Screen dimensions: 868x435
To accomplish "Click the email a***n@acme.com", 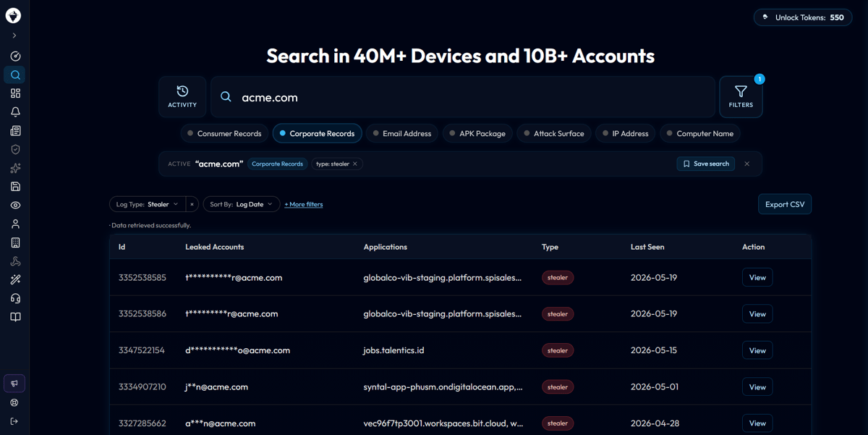I will (x=221, y=423).
